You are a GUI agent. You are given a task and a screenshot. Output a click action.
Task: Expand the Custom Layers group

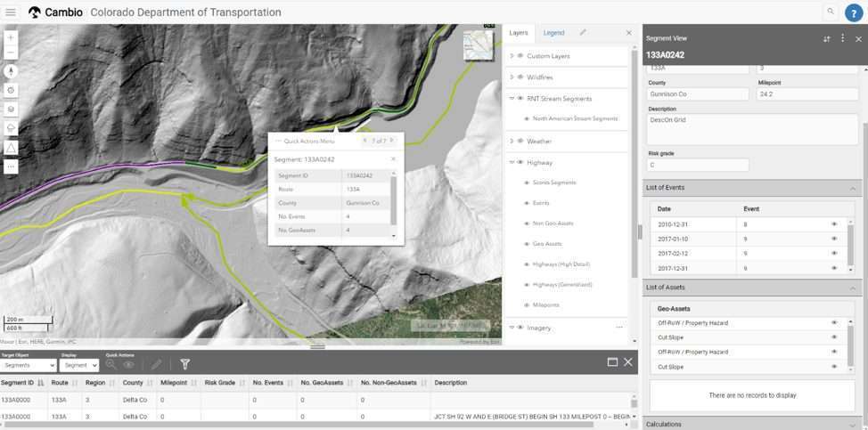(x=512, y=56)
